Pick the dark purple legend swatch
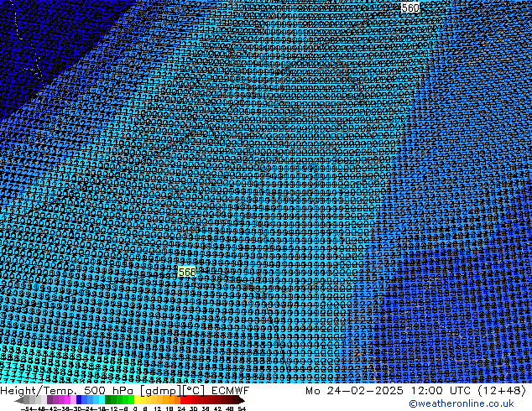 pos(50,400)
